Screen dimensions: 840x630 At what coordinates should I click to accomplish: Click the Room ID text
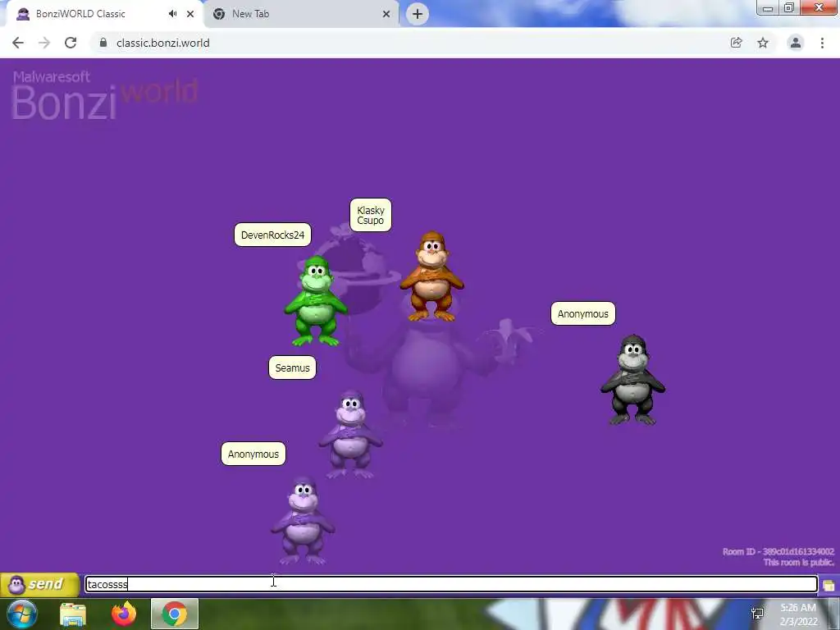tap(778, 551)
